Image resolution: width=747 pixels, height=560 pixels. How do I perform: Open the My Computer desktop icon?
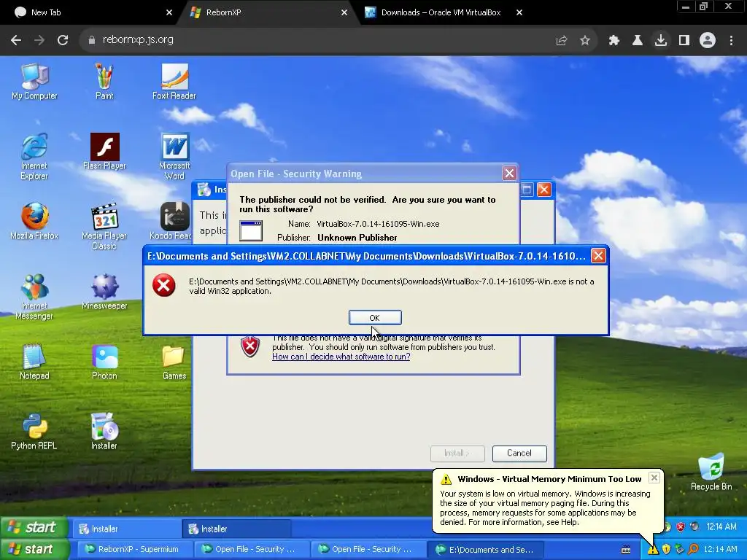(34, 82)
